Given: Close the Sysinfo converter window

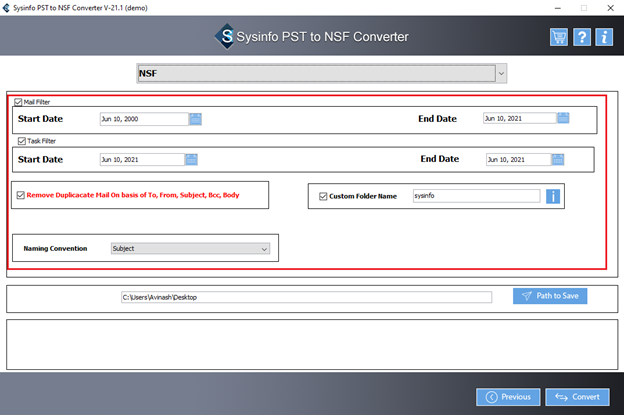Looking at the screenshot, I should 610,8.
